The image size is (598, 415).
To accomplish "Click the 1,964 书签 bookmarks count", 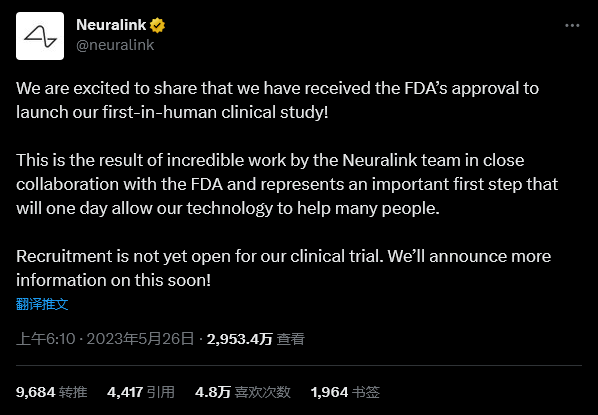I will click(x=345, y=392).
